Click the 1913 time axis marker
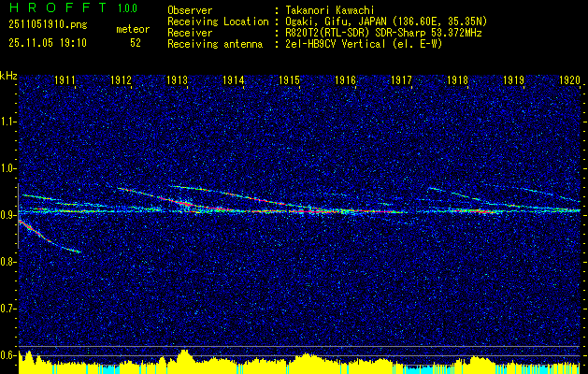588x374 pixels. [177, 80]
